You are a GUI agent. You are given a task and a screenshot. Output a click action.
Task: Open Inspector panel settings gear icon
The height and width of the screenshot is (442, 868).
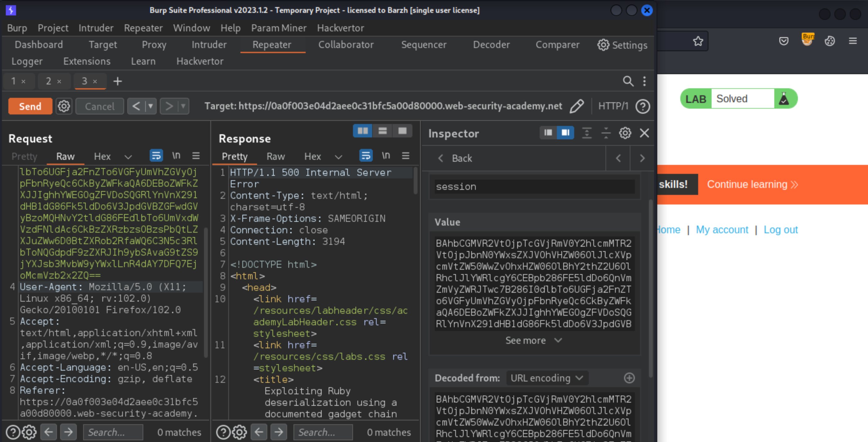pos(625,133)
